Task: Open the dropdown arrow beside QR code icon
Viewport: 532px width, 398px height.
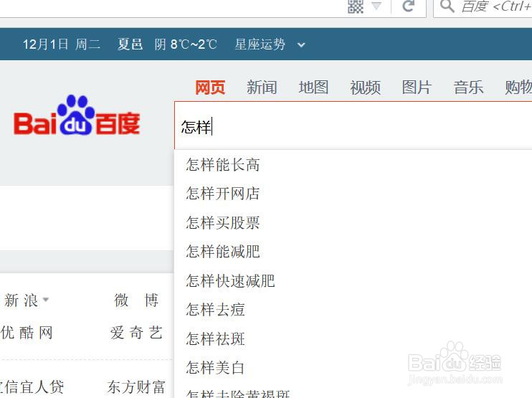Action: point(376,6)
